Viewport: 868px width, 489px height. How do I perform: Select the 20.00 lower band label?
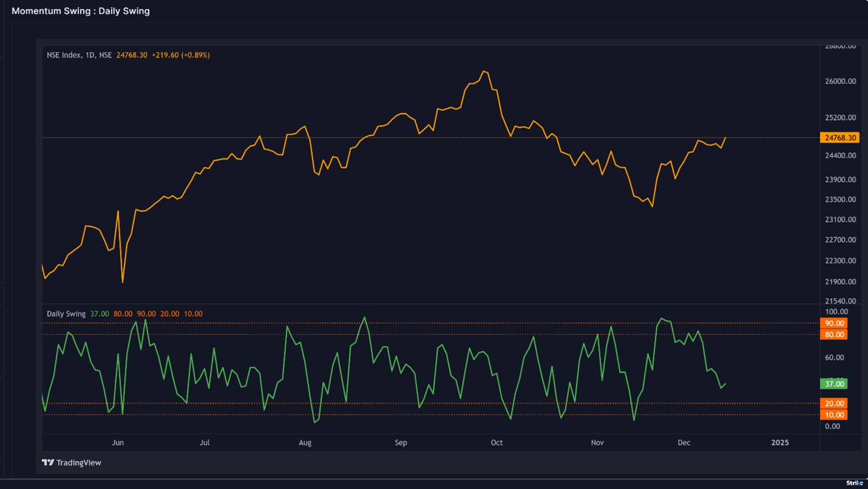pyautogui.click(x=835, y=403)
